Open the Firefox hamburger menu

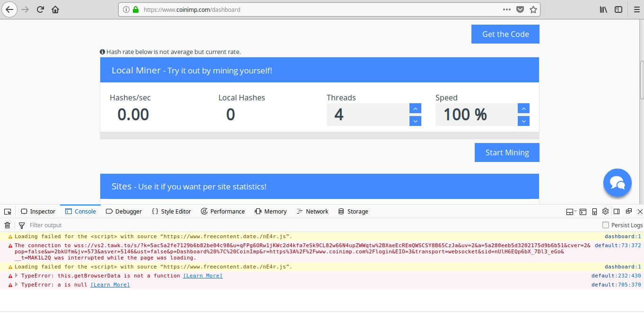pyautogui.click(x=636, y=9)
